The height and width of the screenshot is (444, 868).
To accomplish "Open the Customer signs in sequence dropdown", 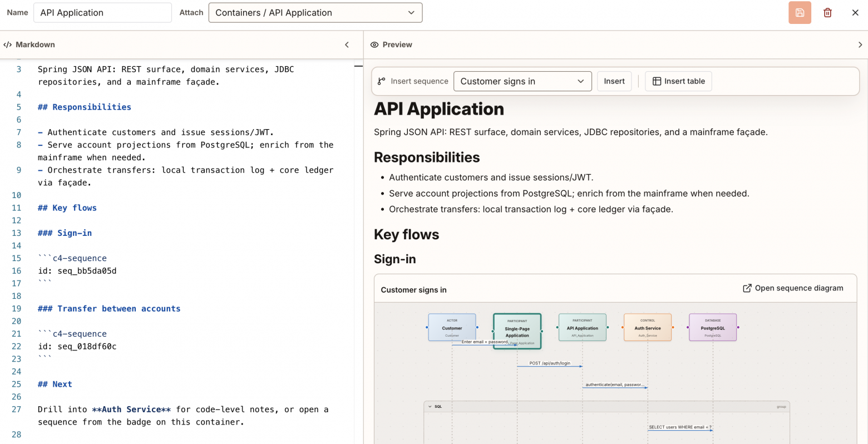I will [522, 81].
